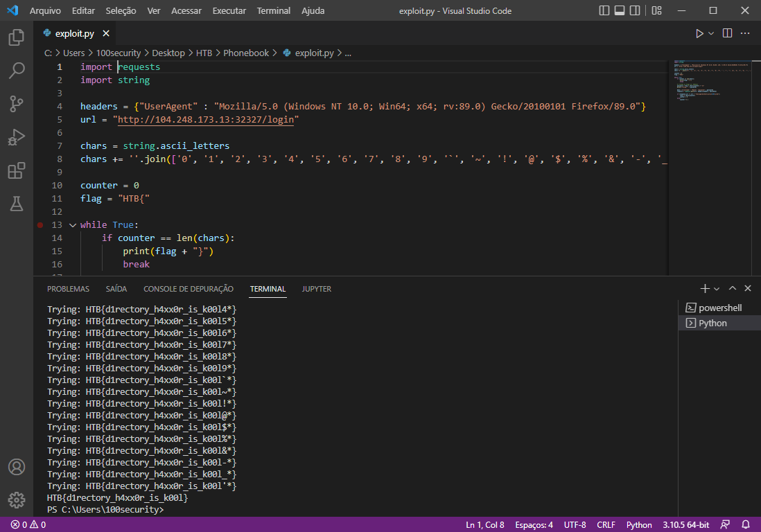Image resolution: width=761 pixels, height=532 pixels.
Task: Click the HTB breadcrumb segment
Action: pos(204,53)
